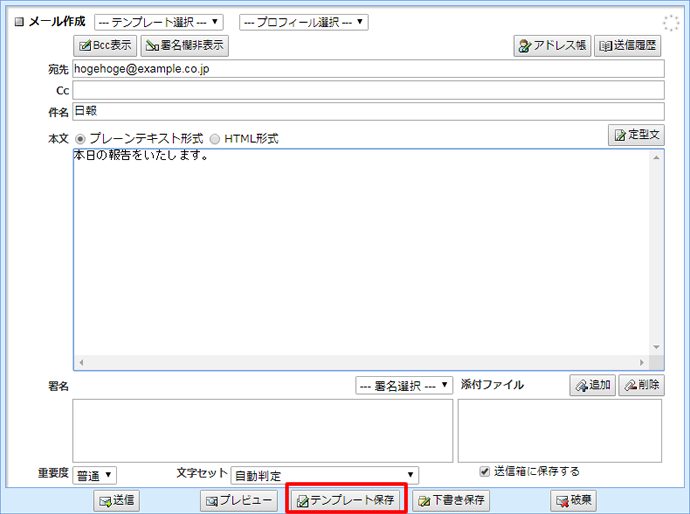Viewport: 690px width, 514px height.
Task: Open the プロフィール選択 dropdown
Action: [304, 22]
